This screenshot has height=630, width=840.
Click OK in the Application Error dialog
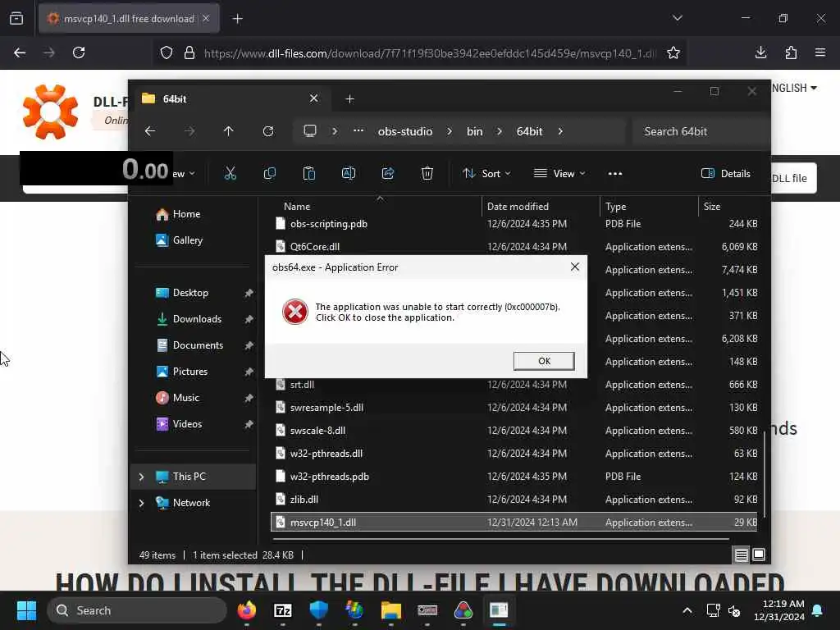(544, 361)
